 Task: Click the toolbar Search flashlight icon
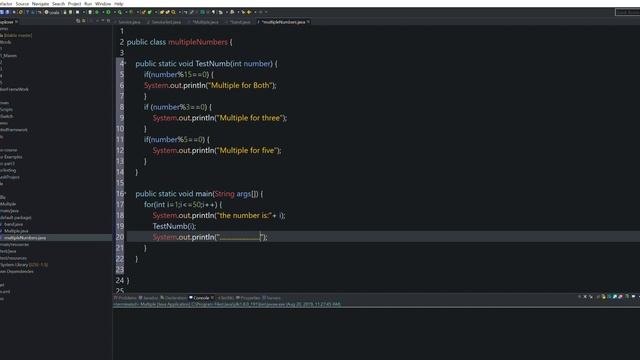pyautogui.click(x=173, y=12)
